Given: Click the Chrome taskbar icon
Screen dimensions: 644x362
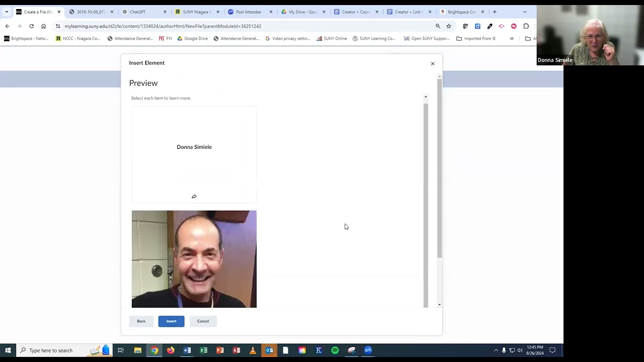Looking at the screenshot, I should (154, 350).
